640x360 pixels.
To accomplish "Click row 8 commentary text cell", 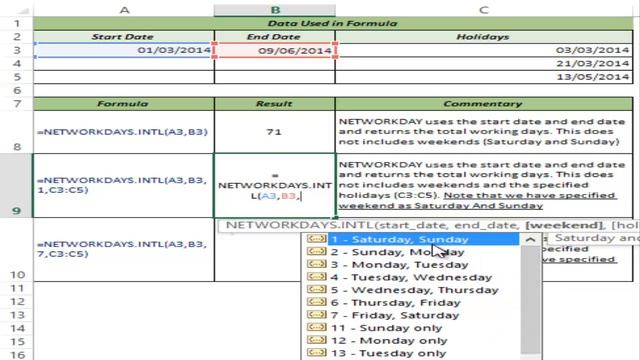I will 484,132.
